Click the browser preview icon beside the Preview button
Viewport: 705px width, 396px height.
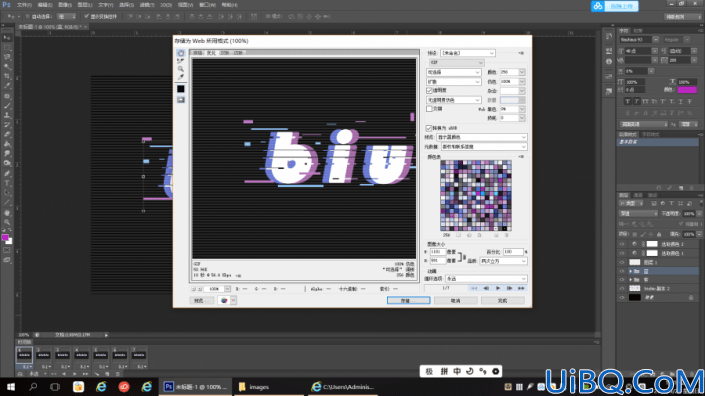[x=224, y=300]
